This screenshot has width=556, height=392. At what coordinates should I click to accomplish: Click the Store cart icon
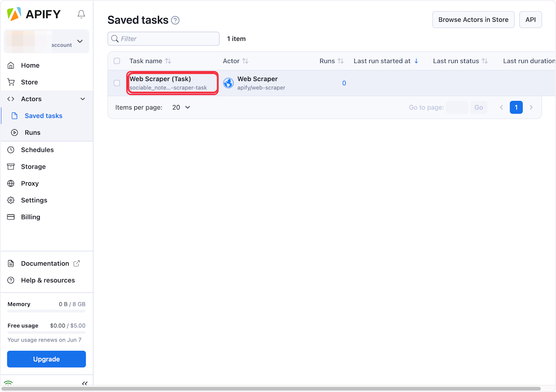pos(11,82)
